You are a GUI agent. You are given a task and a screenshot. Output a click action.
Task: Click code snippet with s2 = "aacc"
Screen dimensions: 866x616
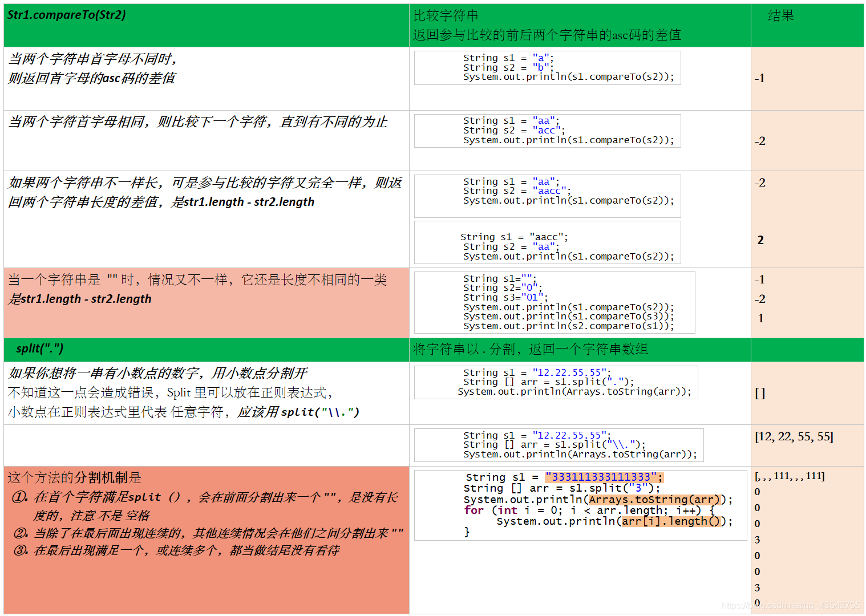(548, 196)
